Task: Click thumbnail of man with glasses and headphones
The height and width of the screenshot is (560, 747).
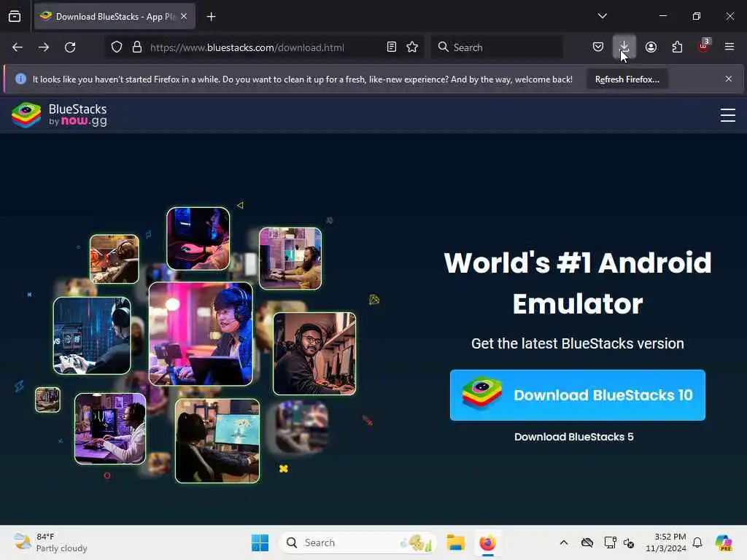Action: [314, 354]
